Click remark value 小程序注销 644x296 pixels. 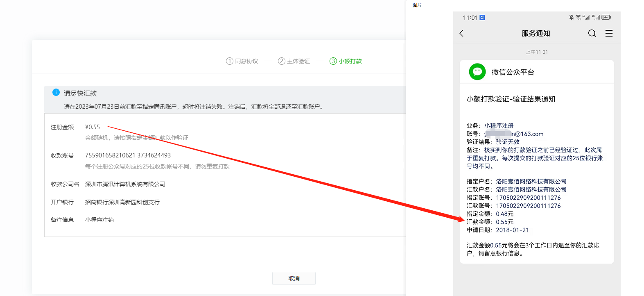(x=99, y=220)
